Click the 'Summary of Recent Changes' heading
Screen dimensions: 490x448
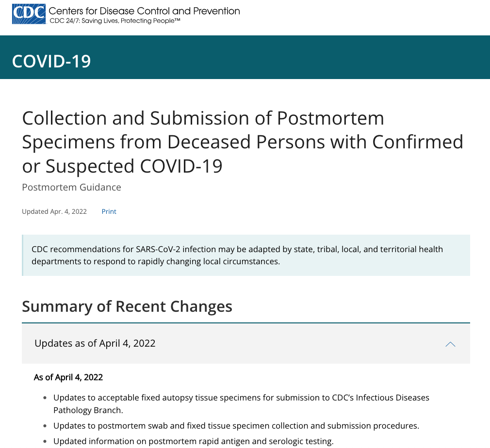coord(127,306)
